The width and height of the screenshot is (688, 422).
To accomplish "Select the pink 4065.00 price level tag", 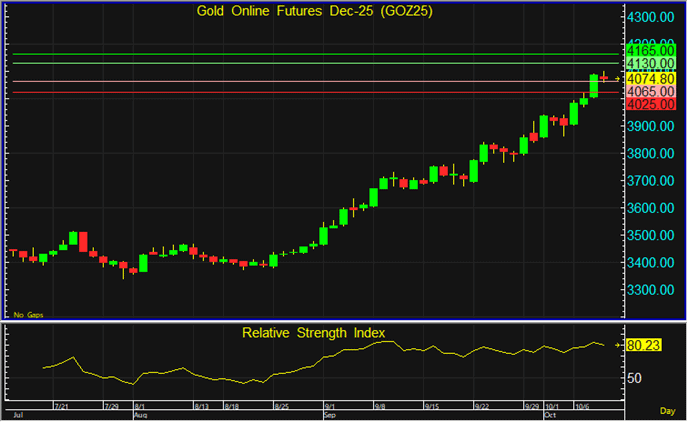I will click(x=649, y=91).
